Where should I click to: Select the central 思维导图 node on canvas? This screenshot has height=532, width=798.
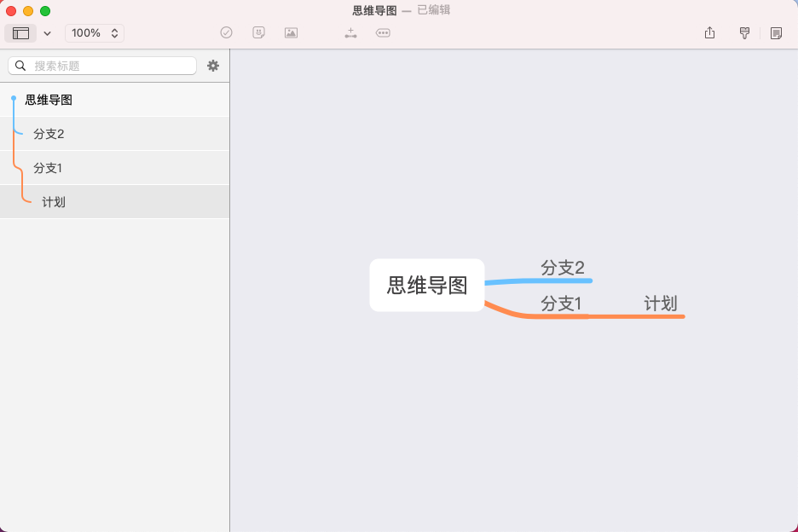click(427, 285)
